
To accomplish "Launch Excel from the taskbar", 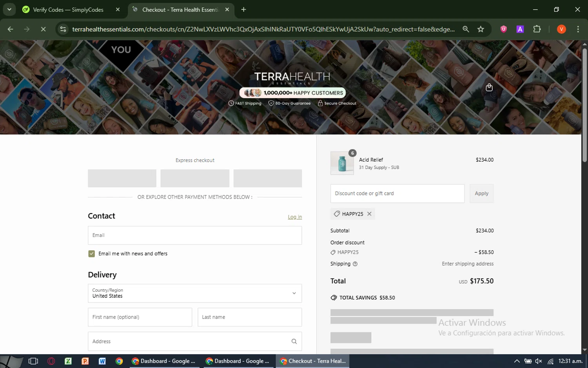I will point(68,361).
